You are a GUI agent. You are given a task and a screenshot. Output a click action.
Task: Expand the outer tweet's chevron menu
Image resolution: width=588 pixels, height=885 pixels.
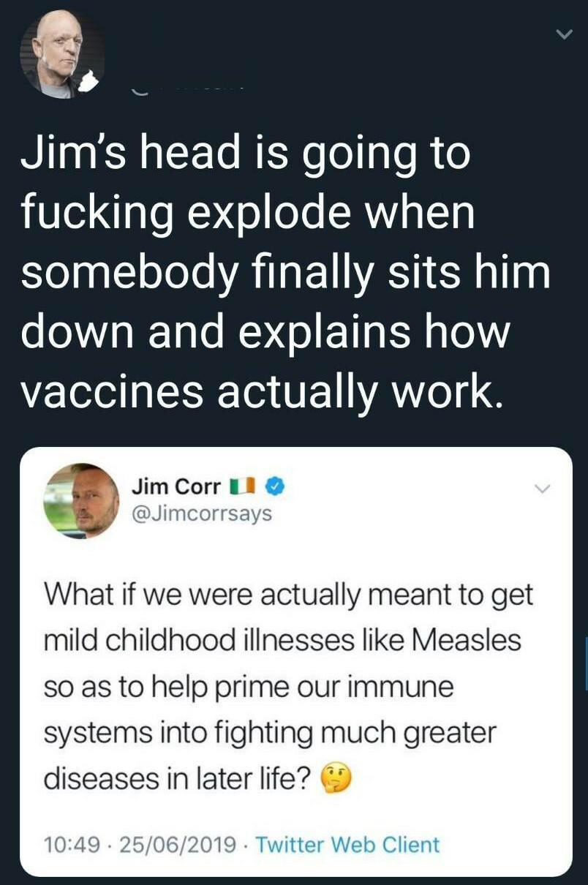562,34
